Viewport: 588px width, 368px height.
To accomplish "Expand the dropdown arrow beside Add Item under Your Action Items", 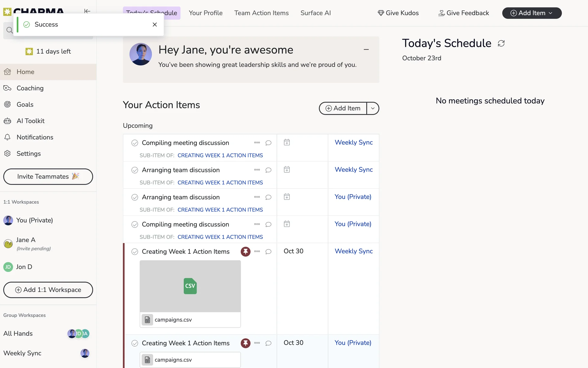I will [373, 108].
